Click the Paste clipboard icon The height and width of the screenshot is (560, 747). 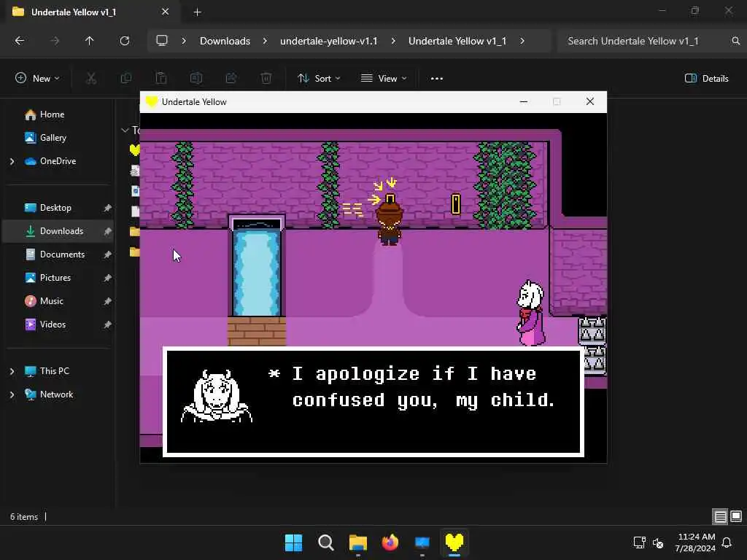click(x=161, y=78)
